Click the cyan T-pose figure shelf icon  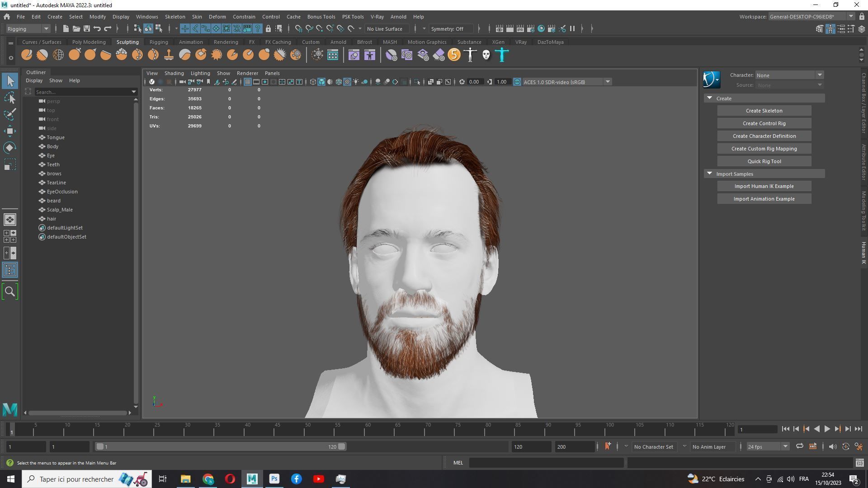pyautogui.click(x=502, y=55)
